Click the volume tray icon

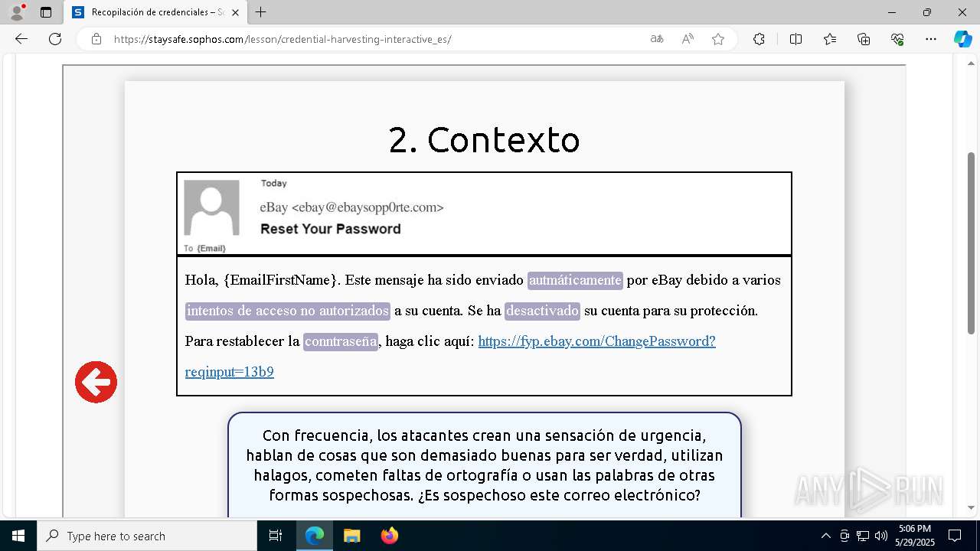[x=881, y=536]
